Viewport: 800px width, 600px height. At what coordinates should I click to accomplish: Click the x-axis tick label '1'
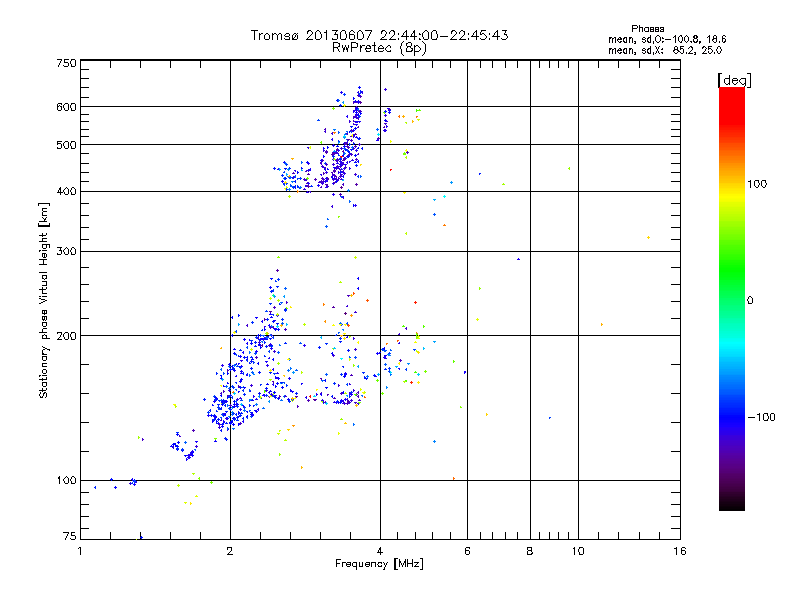(80, 551)
